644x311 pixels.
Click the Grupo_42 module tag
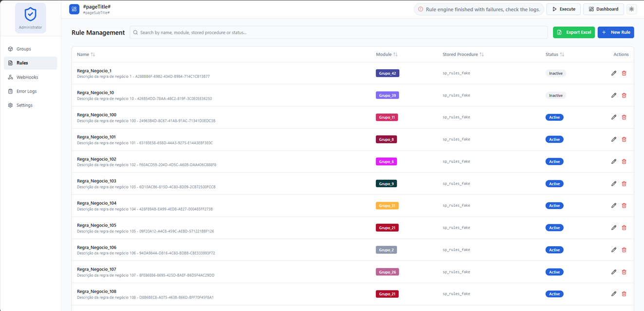point(387,73)
